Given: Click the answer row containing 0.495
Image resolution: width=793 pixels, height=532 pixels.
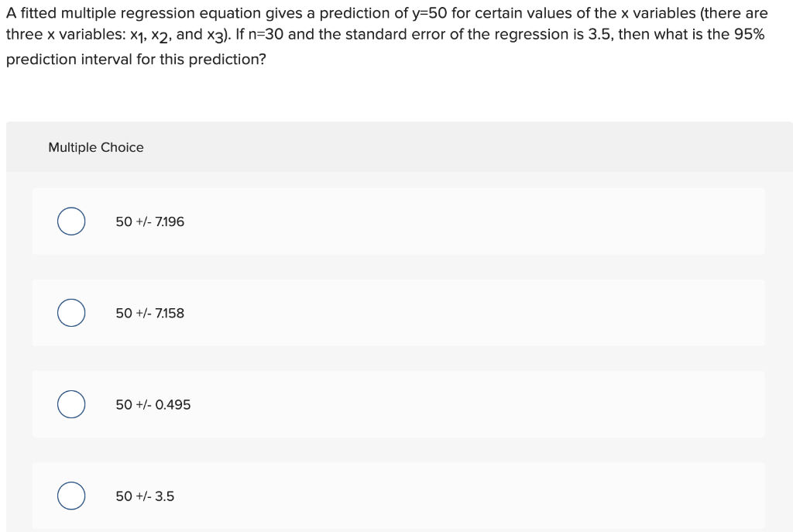Looking at the screenshot, I should coord(396,403).
